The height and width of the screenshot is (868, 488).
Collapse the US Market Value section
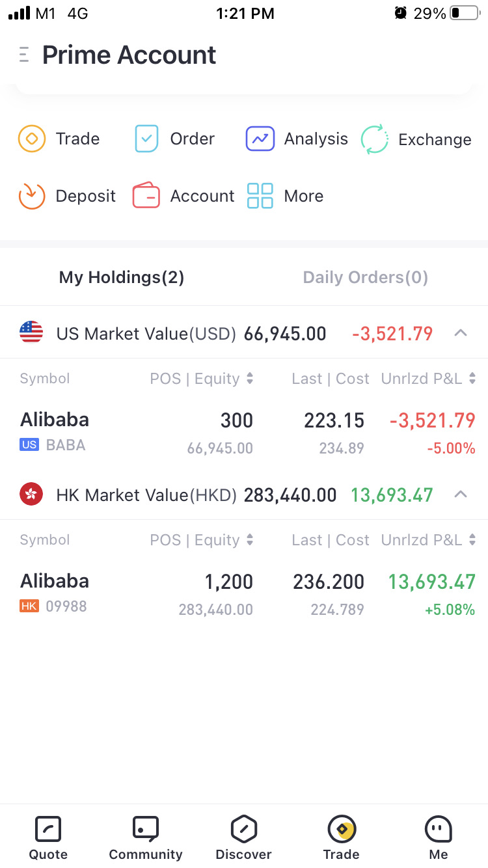tap(461, 333)
